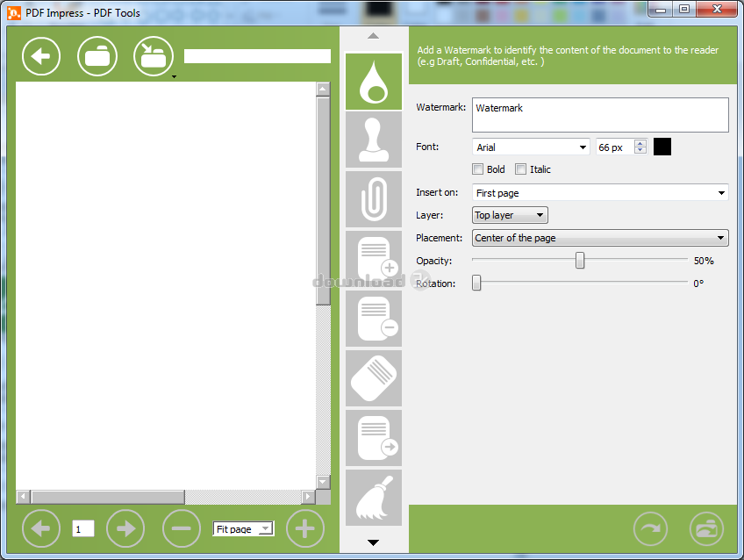The height and width of the screenshot is (560, 744).
Task: Zoom out with the minus button
Action: [182, 528]
